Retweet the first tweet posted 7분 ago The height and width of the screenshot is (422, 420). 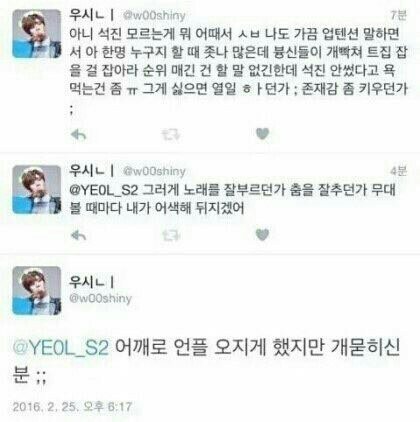171,135
